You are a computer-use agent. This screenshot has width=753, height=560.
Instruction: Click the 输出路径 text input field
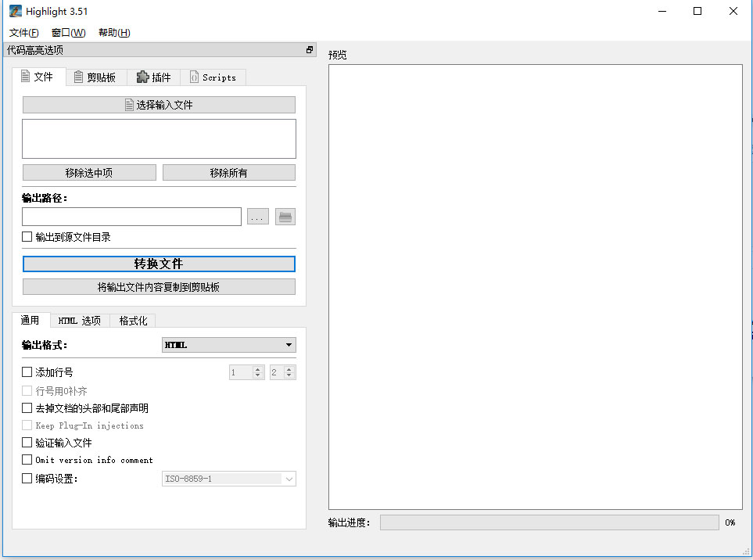131,217
